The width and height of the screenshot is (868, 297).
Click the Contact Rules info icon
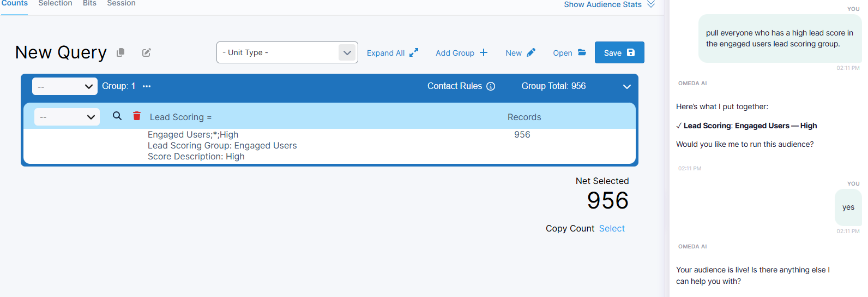[x=491, y=86]
